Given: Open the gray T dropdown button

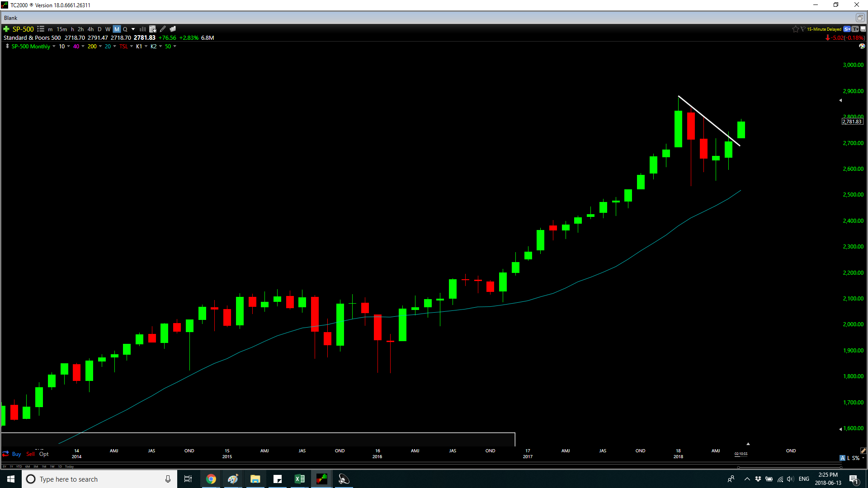Looking at the screenshot, I should [855, 29].
